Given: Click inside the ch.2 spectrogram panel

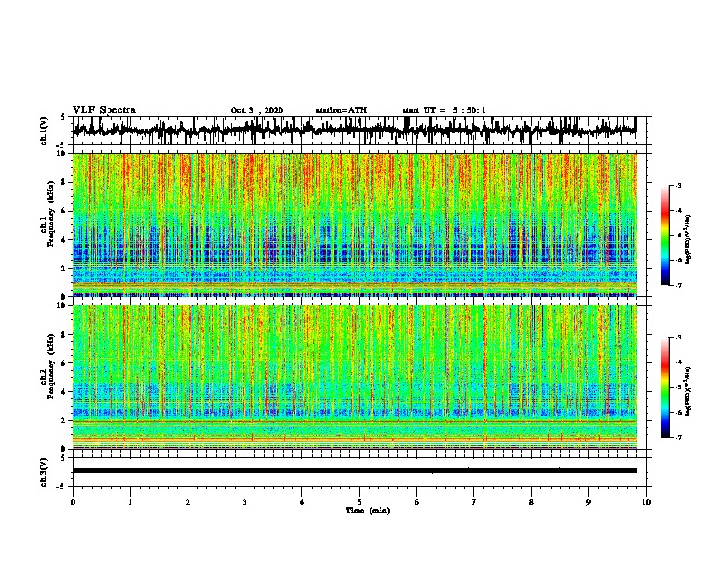Looking at the screenshot, I should pyautogui.click(x=355, y=377).
